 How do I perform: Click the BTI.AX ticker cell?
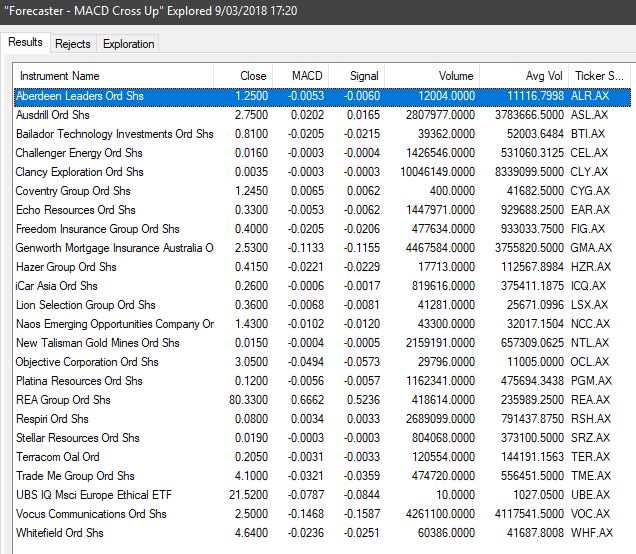coord(588,134)
